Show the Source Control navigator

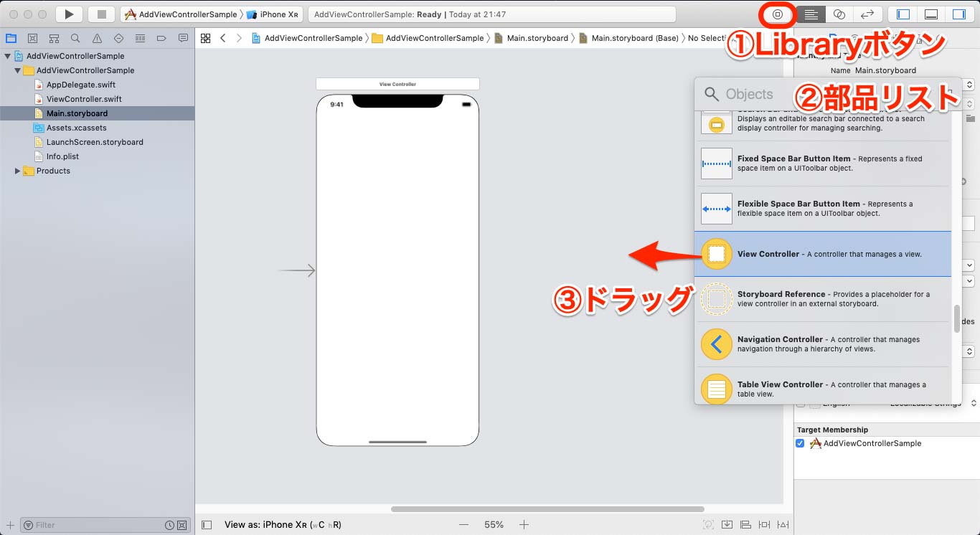tap(32, 38)
